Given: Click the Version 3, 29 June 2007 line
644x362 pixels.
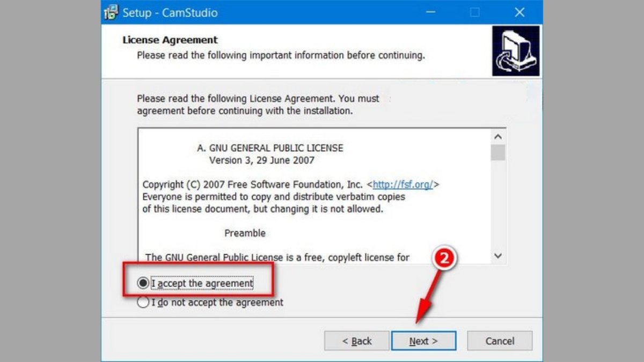Looking at the screenshot, I should [262, 160].
